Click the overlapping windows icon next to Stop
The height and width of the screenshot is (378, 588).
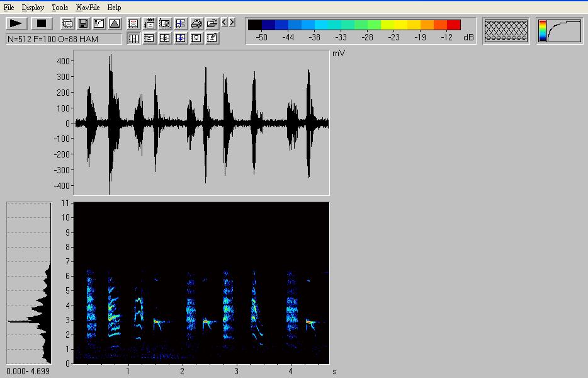click(67, 23)
